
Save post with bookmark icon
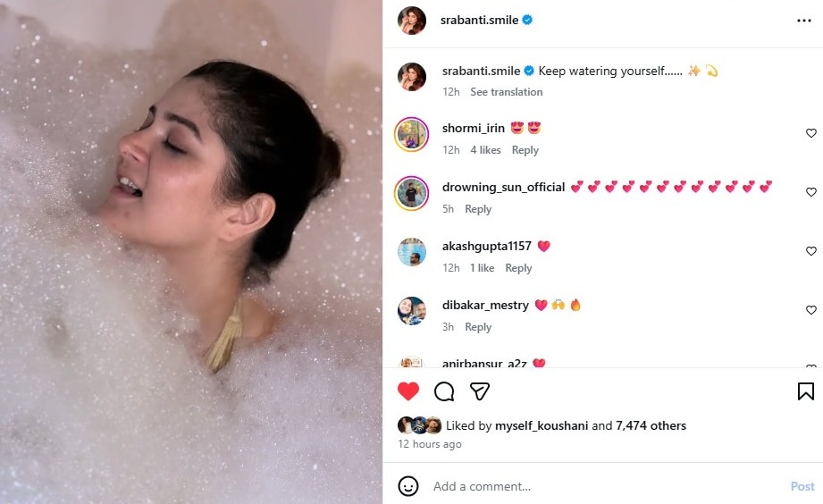coord(806,391)
